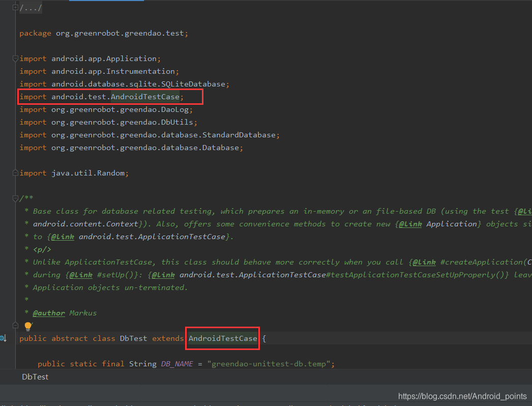Viewport: 532px width, 406px height.
Task: Click the android.app.Instrumentation import
Action: point(113,71)
